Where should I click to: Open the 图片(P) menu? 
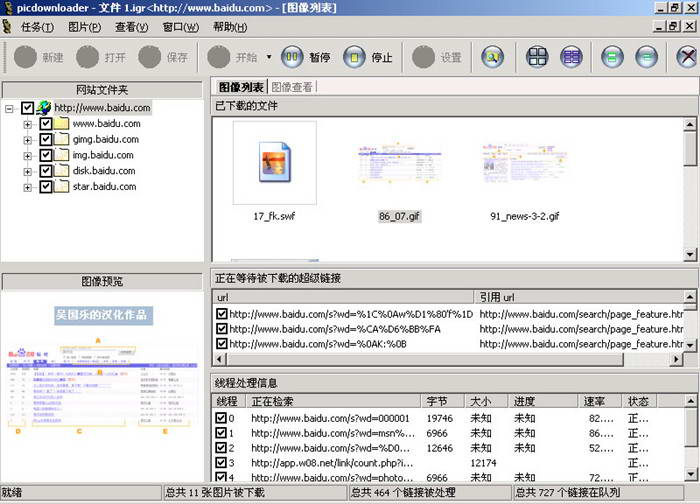click(84, 27)
